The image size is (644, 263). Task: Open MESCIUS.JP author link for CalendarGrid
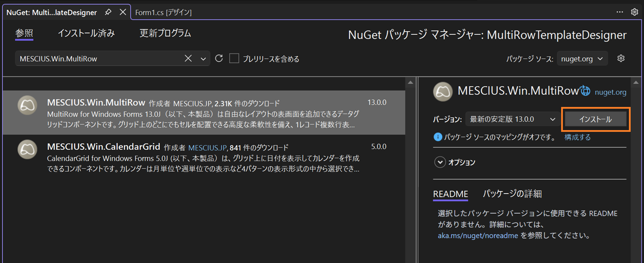coord(207,148)
